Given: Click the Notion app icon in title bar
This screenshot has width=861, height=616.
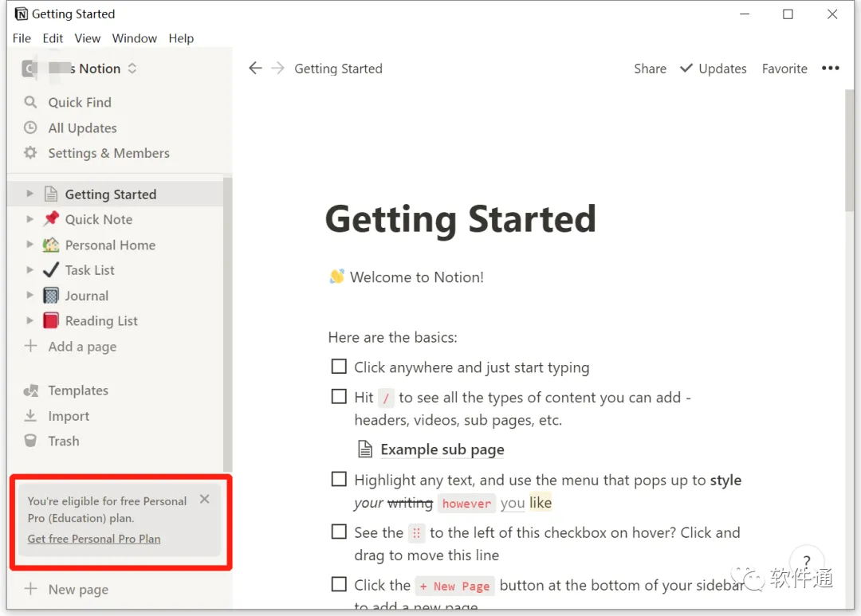Looking at the screenshot, I should pyautogui.click(x=21, y=14).
